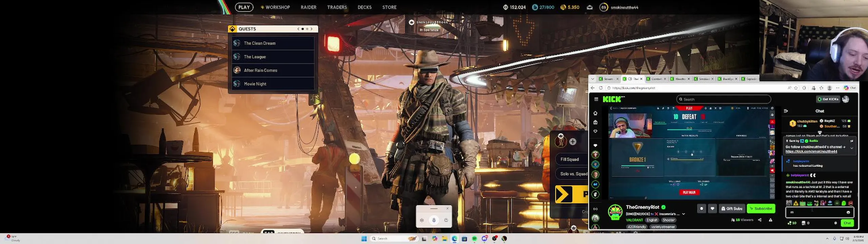Image resolution: width=868 pixels, height=244 pixels.
Task: Open chat settings gear icon
Action: tap(835, 223)
